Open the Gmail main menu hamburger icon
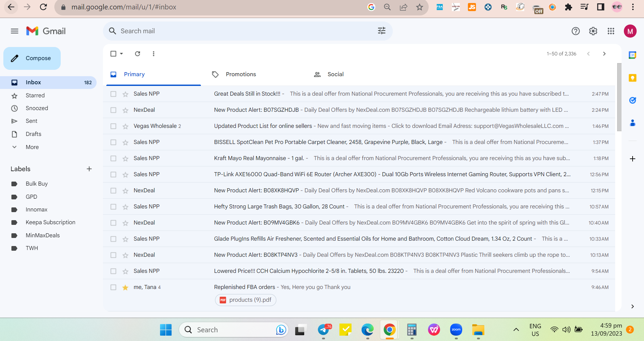This screenshot has height=341, width=644. click(x=14, y=31)
